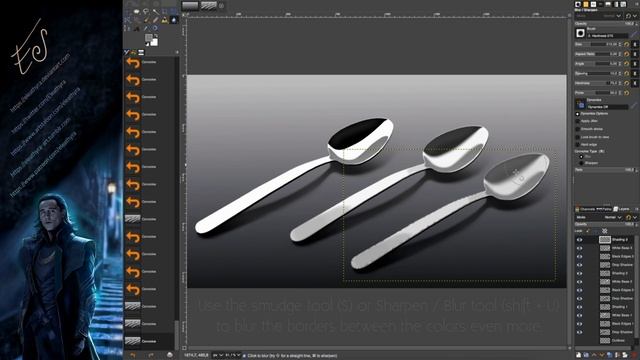The width and height of the screenshot is (640, 360).
Task: Open the tool options Mode dropdown
Action: 599,16
